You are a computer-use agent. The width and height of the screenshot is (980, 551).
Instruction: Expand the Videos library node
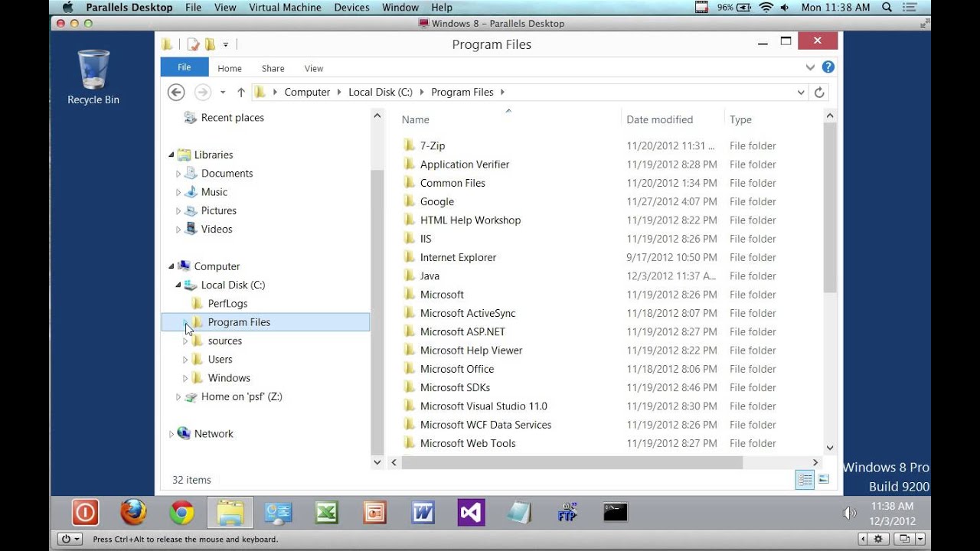[178, 230]
